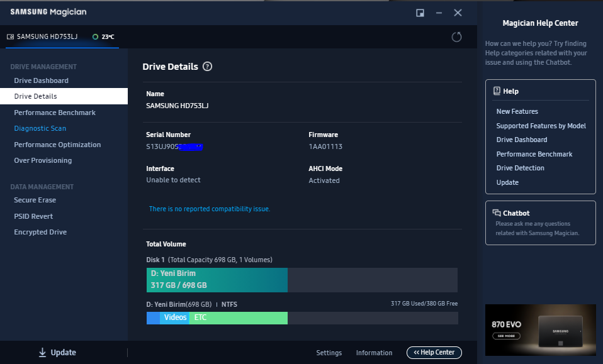Open New Features help topic
603x364 pixels.
[517, 111]
